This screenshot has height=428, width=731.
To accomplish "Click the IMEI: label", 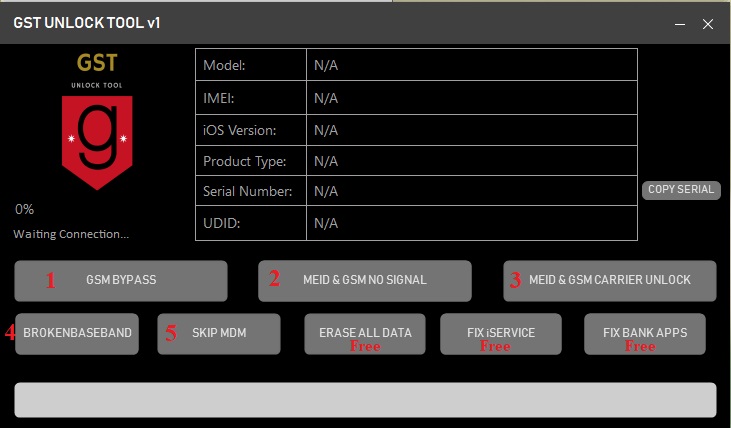I will pyautogui.click(x=218, y=98).
